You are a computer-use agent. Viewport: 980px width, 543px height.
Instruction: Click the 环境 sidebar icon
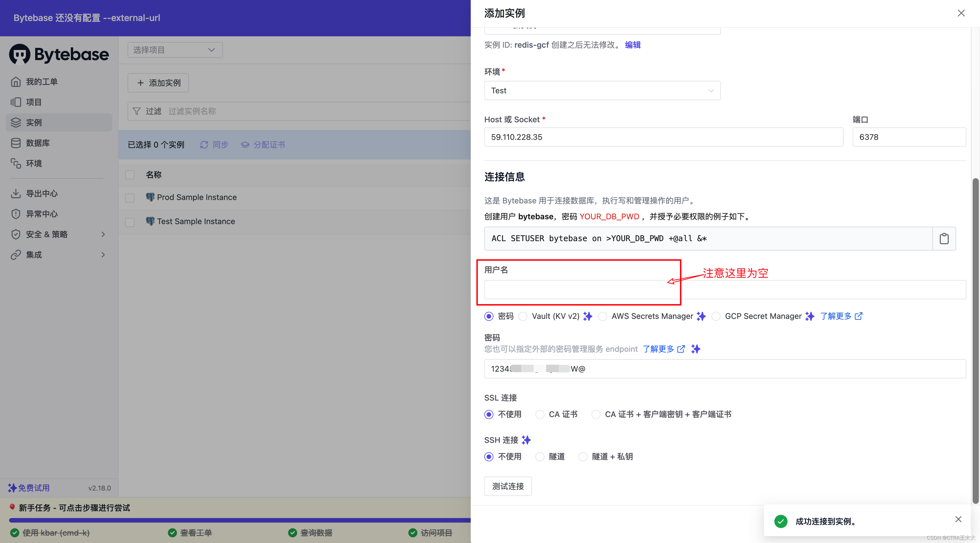16,163
